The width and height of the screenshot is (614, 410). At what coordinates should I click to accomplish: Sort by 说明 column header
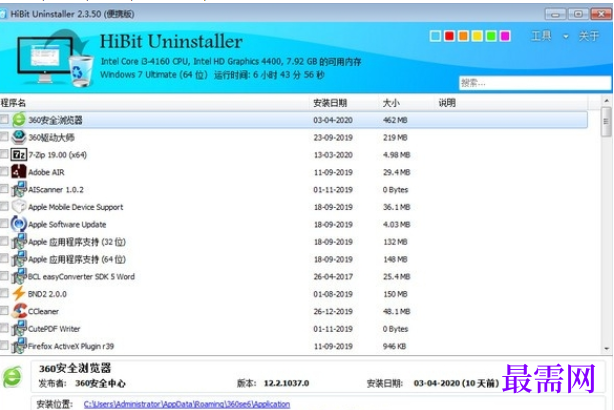[447, 103]
